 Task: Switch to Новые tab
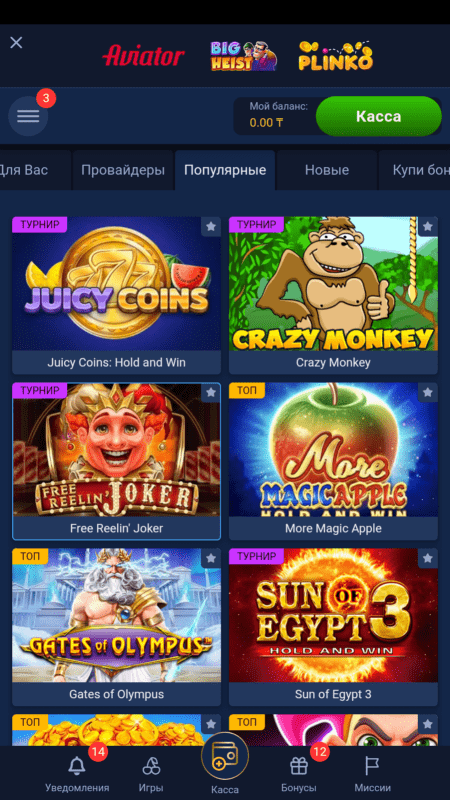point(327,170)
